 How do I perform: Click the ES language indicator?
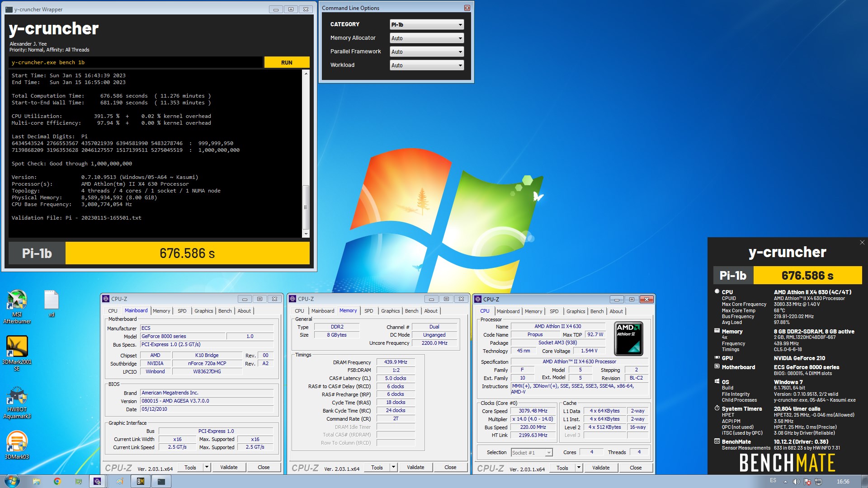tap(773, 481)
